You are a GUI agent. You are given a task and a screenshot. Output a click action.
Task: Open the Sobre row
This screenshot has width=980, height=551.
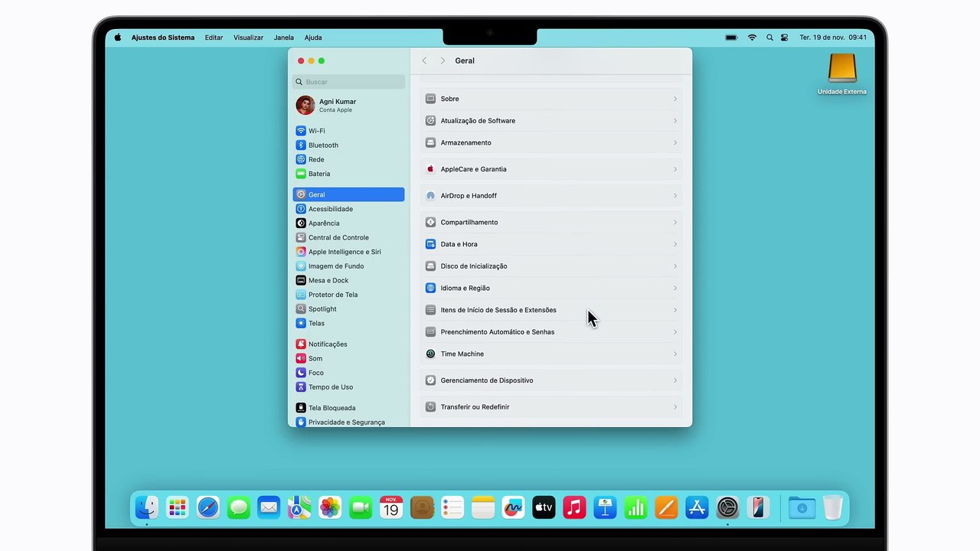[551, 99]
